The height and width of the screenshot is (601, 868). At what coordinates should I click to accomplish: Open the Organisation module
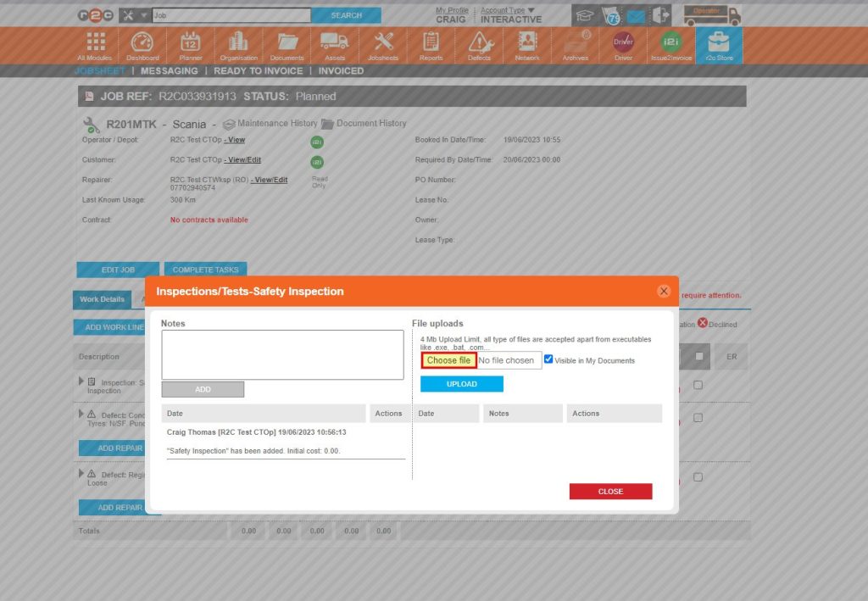tap(238, 44)
